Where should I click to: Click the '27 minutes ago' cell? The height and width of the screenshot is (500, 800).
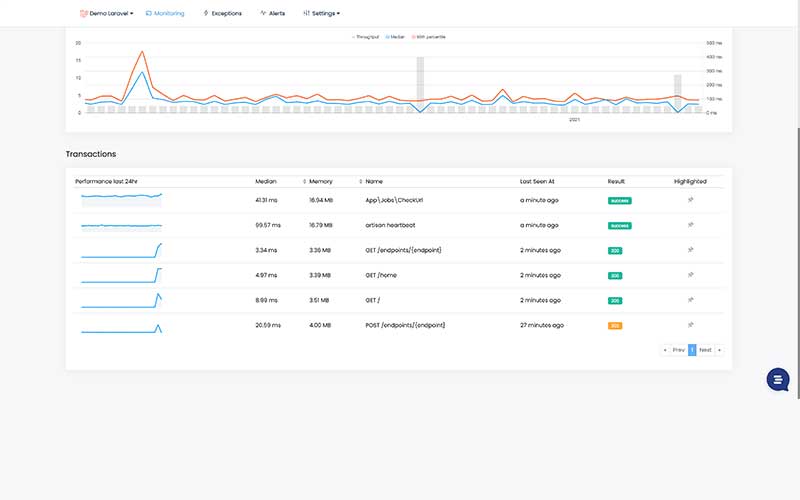(x=542, y=325)
